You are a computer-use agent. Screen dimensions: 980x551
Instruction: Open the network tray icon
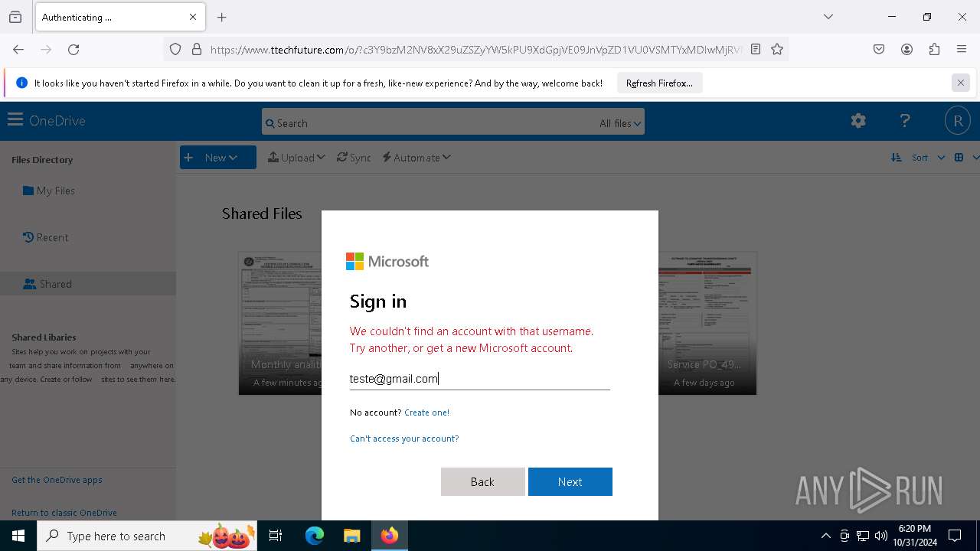(x=863, y=536)
